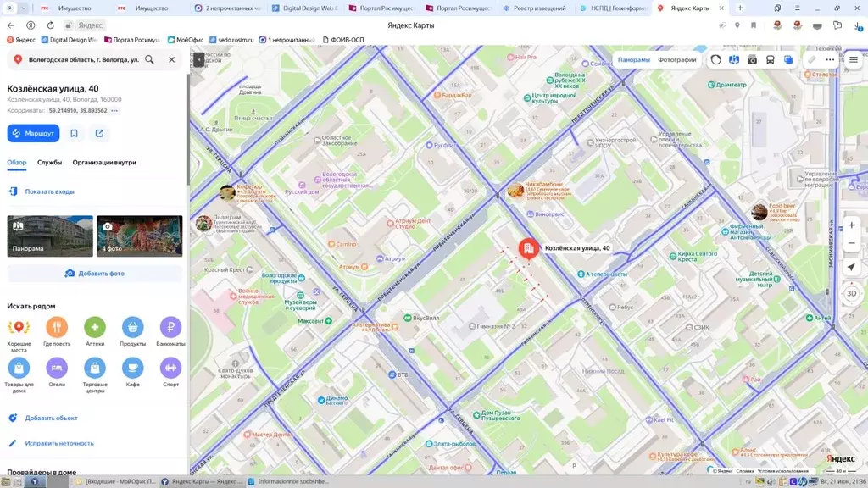This screenshot has width=868, height=488.
Task: Search nearby Товары для дома
Action: pyautogui.click(x=19, y=375)
